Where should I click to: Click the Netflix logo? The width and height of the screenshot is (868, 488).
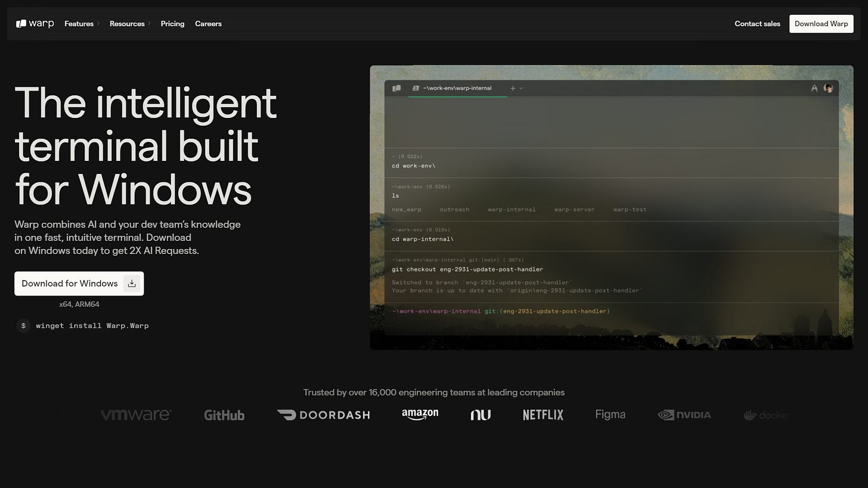coord(543,415)
